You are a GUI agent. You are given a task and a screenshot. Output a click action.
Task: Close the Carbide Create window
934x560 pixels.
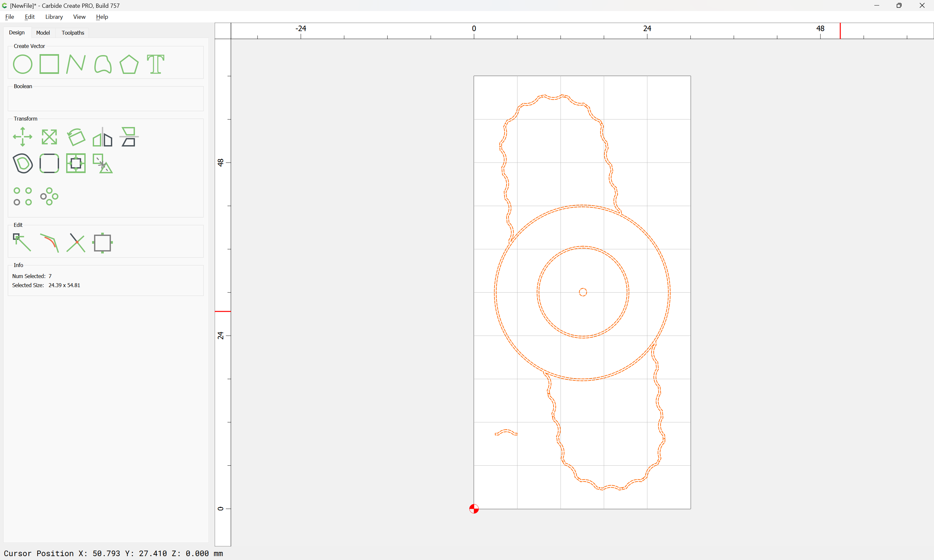[x=922, y=5]
